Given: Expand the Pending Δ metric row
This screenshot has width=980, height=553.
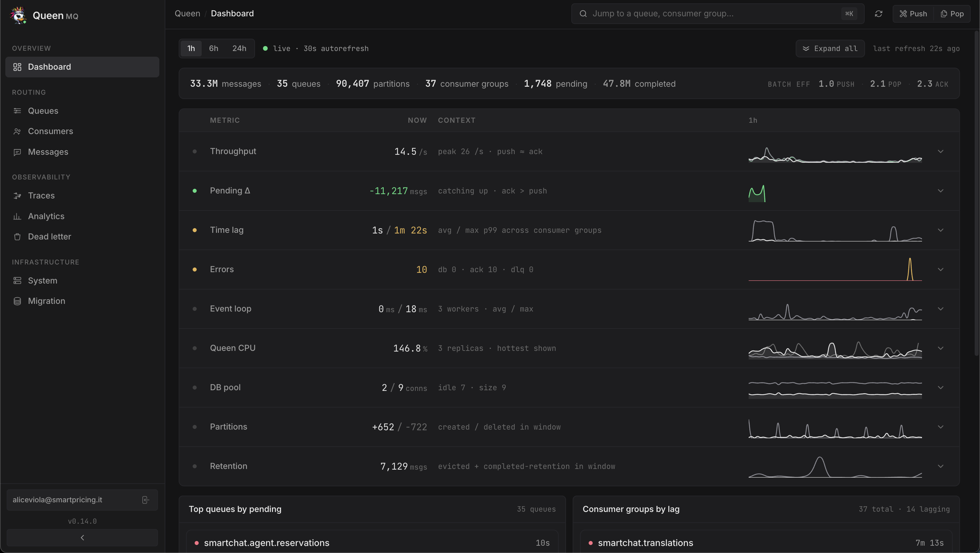Looking at the screenshot, I should (941, 191).
